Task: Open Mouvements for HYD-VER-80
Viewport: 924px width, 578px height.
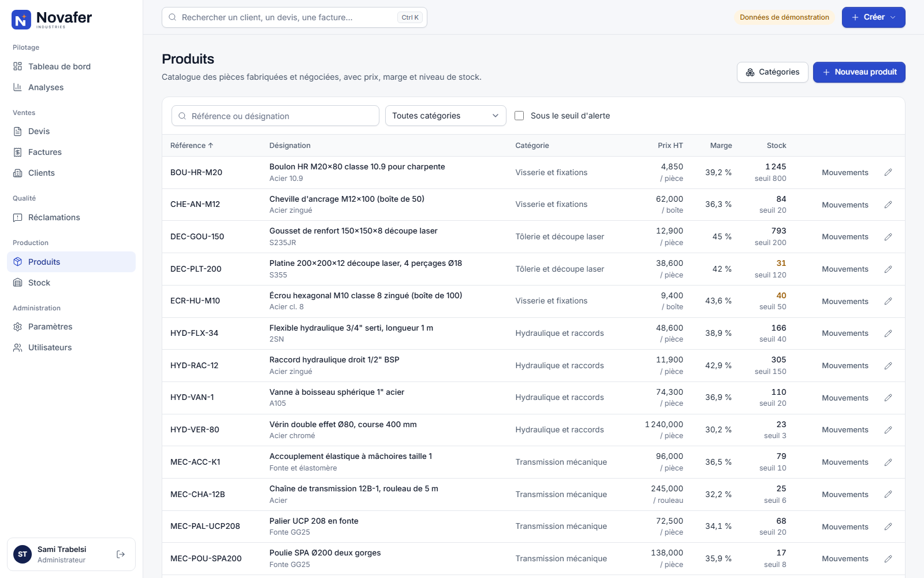Action: (845, 430)
